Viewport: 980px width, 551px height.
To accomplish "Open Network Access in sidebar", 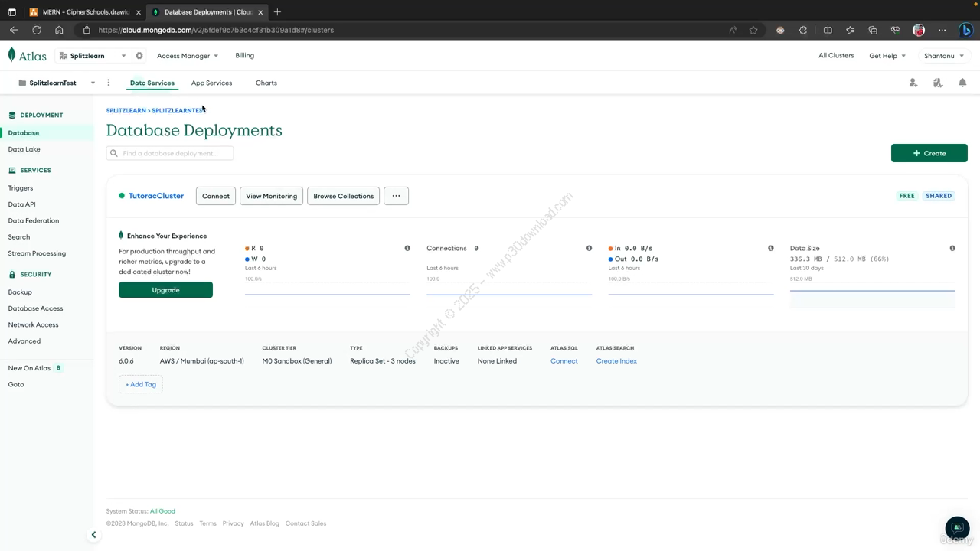I will point(33,324).
